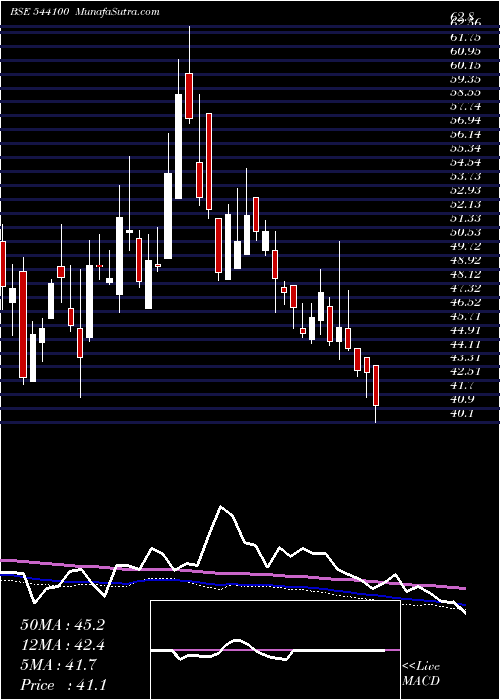This screenshot has height=700, width=500.
Task: Select the 50.53 price axis label
Action: 465,232
